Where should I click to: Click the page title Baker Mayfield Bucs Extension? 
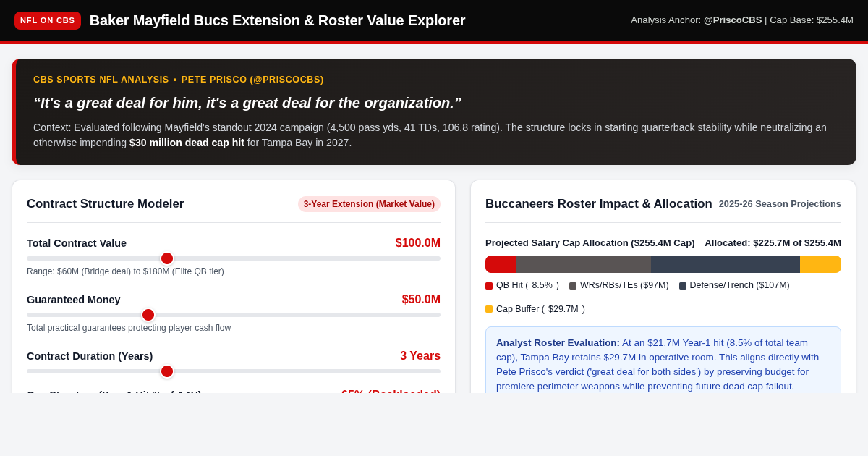(277, 20)
